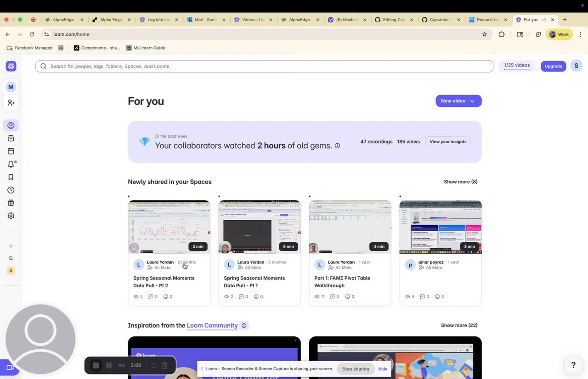Open the Loom Community link
Image resolution: width=588 pixels, height=379 pixels.
pyautogui.click(x=212, y=325)
